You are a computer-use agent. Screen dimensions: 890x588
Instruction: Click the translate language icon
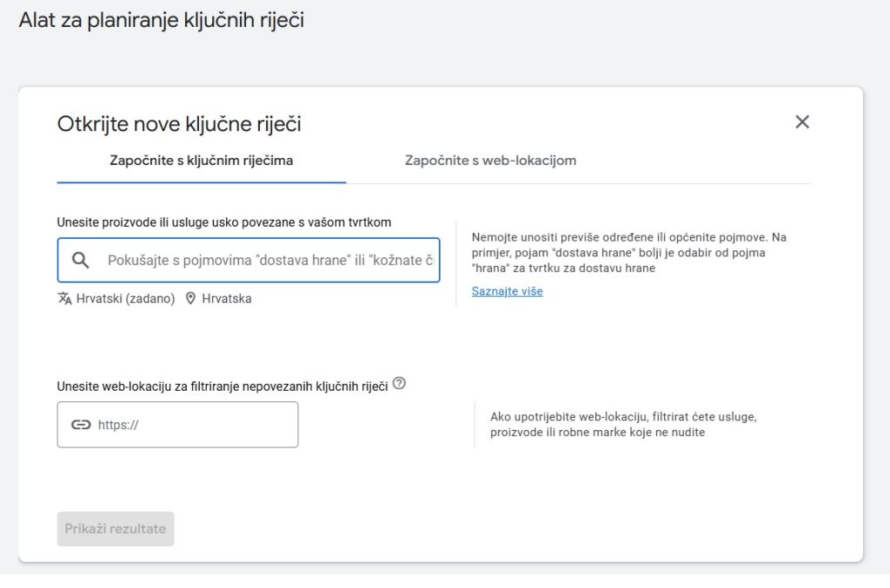[x=64, y=299]
